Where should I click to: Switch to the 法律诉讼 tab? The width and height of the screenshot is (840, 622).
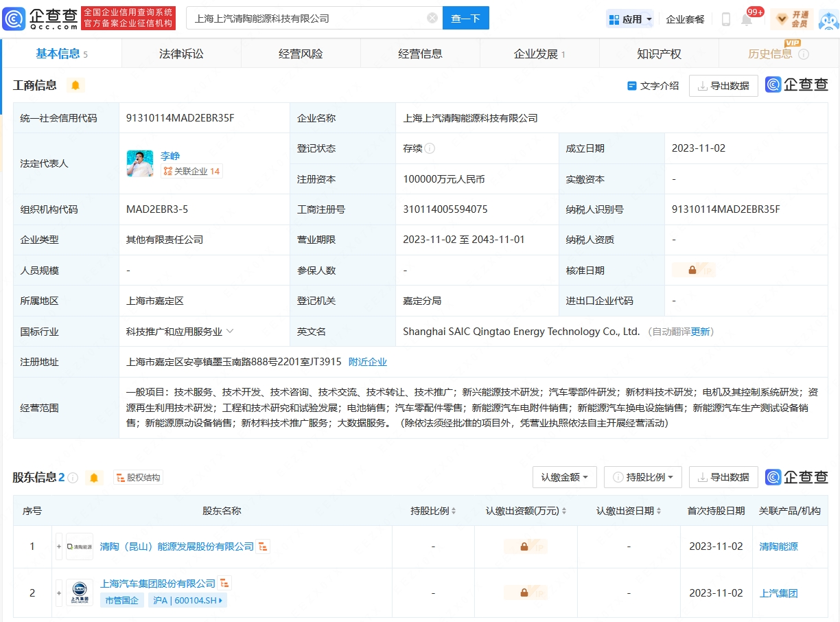click(x=181, y=54)
